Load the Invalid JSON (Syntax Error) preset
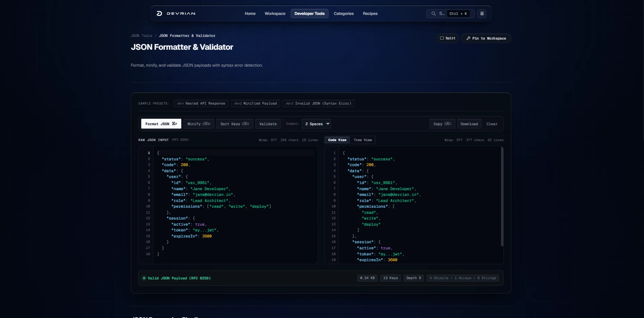This screenshot has height=318, width=644. pyautogui.click(x=318, y=104)
